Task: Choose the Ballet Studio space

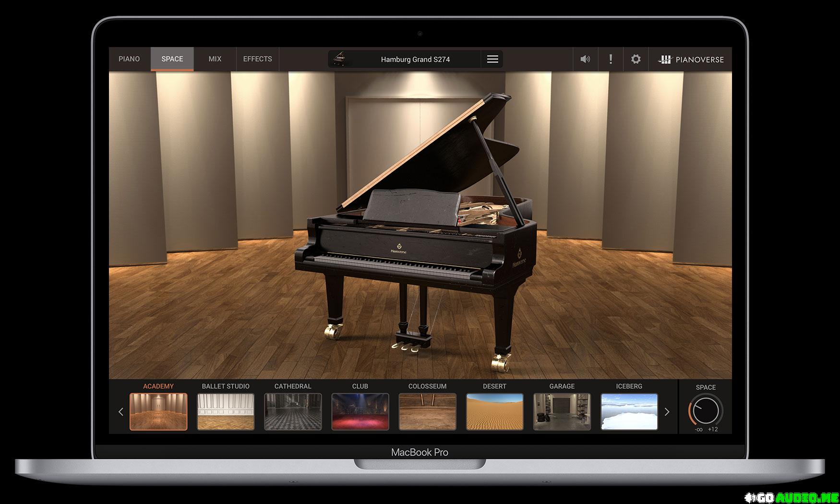Action: coord(226,411)
